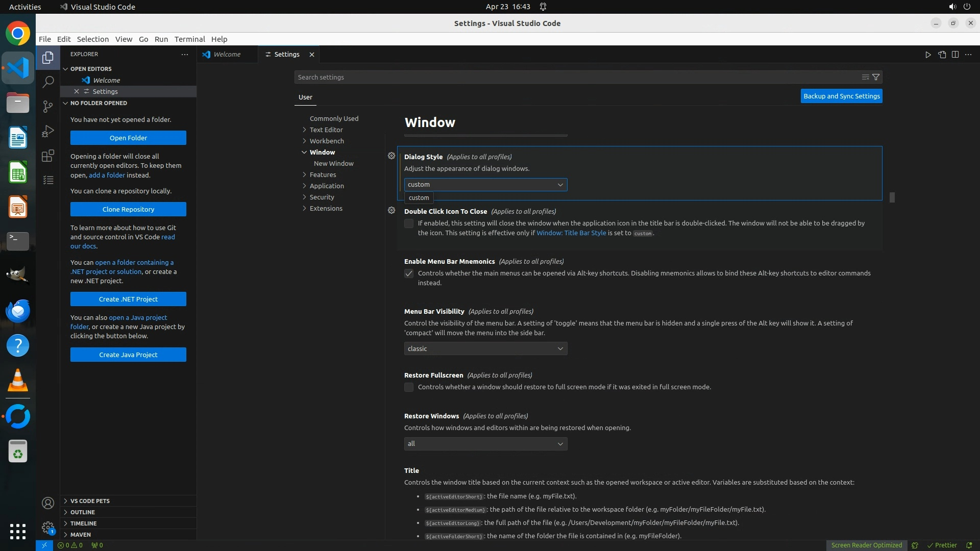
Task: Open the Source Control view
Action: [x=48, y=106]
